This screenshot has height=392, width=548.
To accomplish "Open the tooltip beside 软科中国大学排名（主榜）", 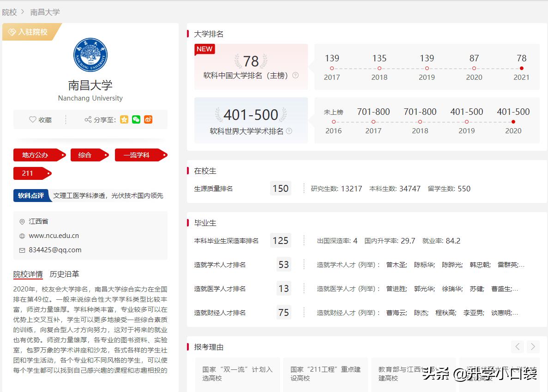I will click(295, 75).
